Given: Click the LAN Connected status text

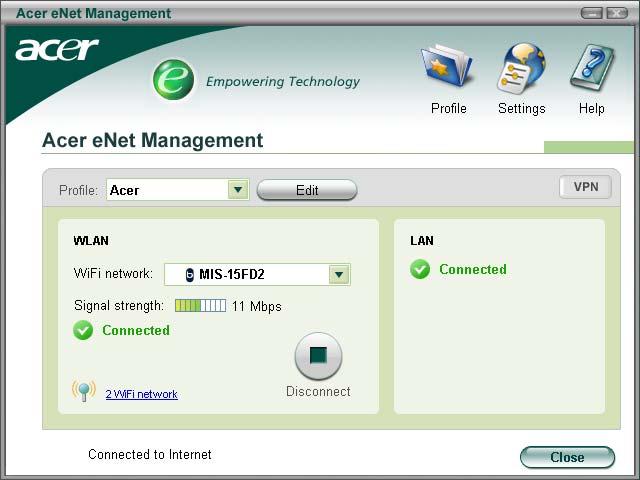Looking at the screenshot, I should click(473, 269).
